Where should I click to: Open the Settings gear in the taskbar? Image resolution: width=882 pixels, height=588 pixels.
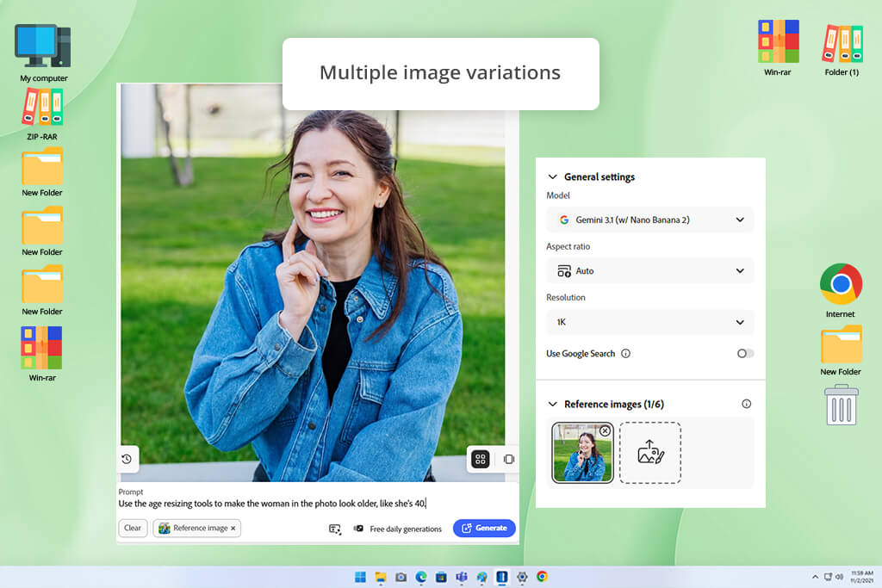(522, 577)
